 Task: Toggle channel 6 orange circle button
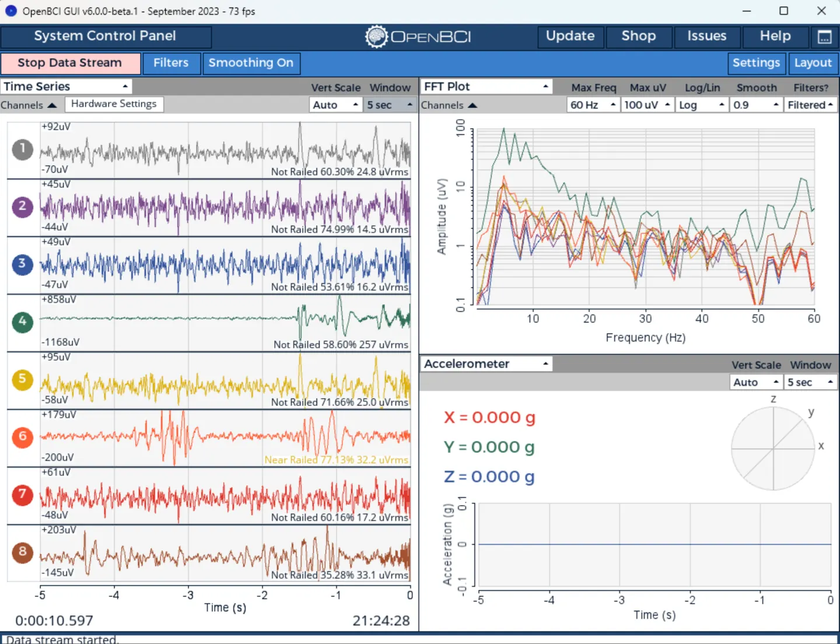23,437
